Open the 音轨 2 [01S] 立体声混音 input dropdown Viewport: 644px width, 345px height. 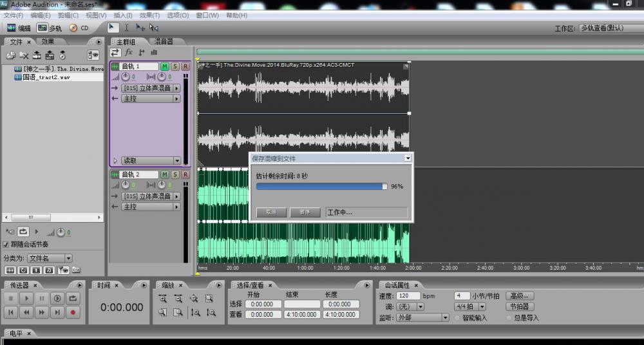[150, 196]
